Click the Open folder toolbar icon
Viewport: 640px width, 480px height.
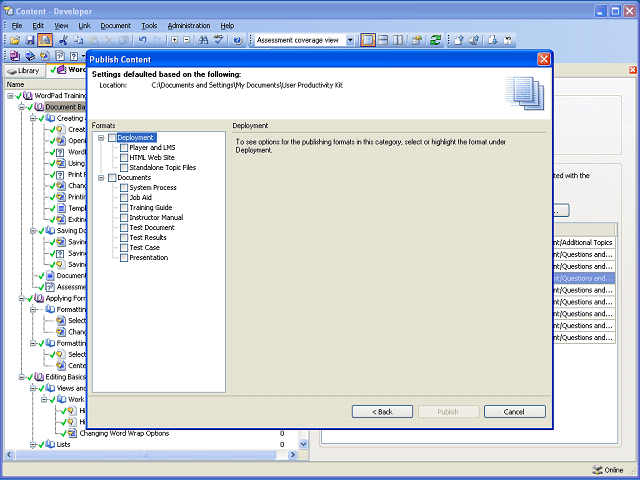point(15,40)
